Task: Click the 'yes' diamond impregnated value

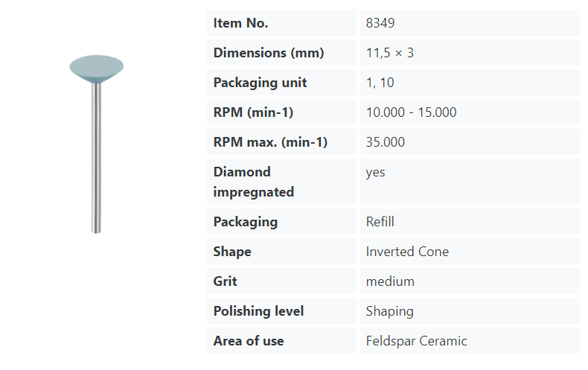Action: 376,172
